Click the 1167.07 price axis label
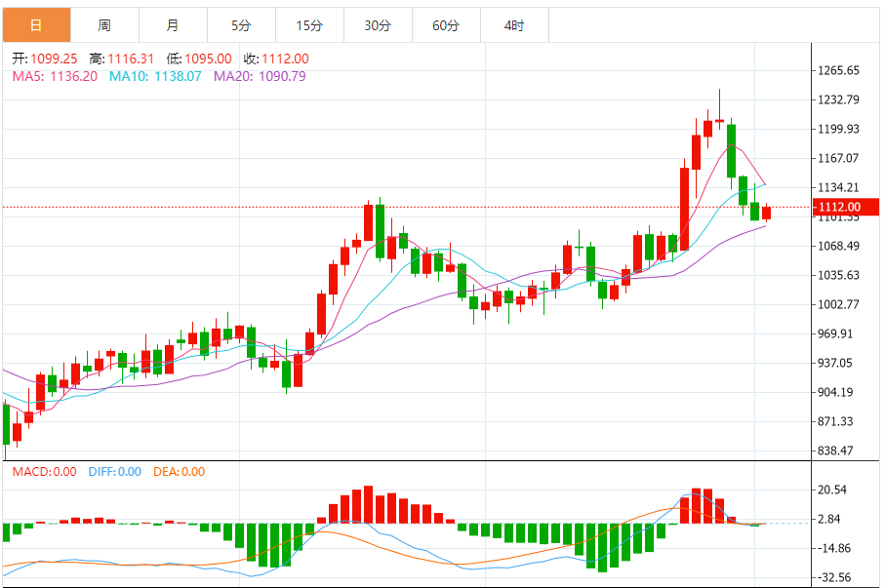This screenshot has width=885, height=588. pyautogui.click(x=839, y=158)
